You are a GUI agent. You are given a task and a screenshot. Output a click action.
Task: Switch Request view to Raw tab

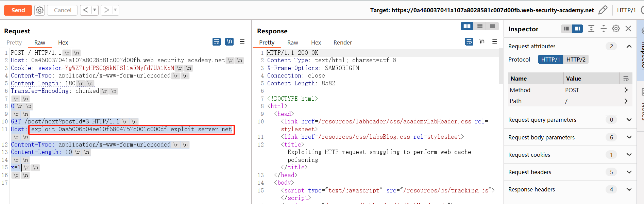click(40, 42)
